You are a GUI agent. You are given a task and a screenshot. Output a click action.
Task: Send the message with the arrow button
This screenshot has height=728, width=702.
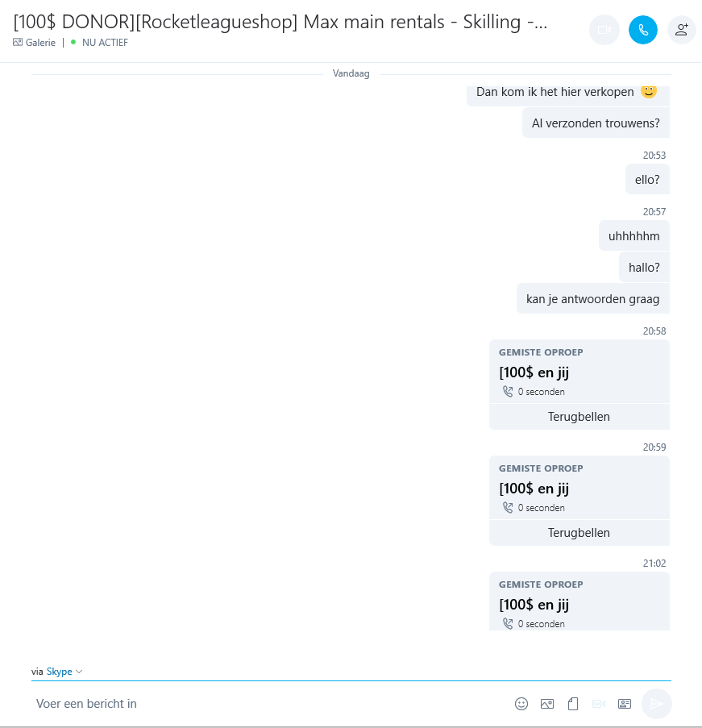click(x=657, y=704)
